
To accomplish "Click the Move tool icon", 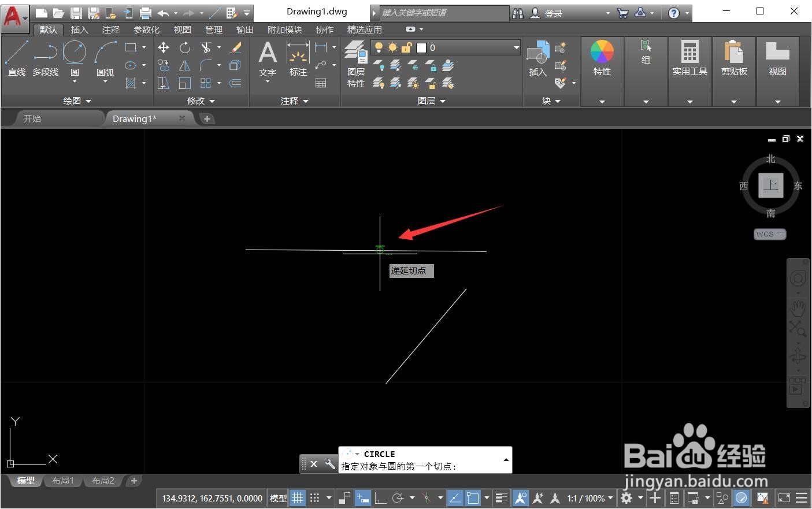I will point(164,47).
